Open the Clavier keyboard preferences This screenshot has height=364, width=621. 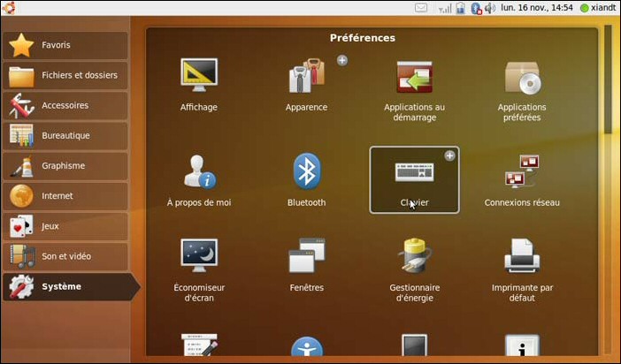(x=414, y=180)
